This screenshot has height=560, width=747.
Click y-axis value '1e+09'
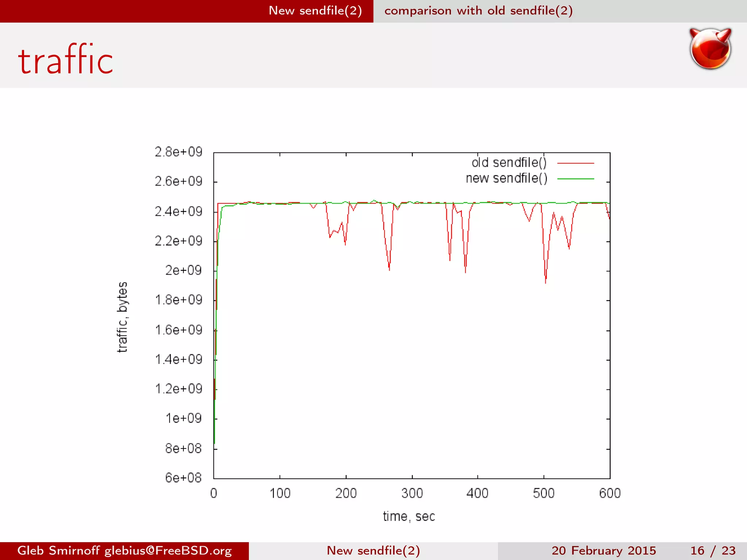pos(183,418)
